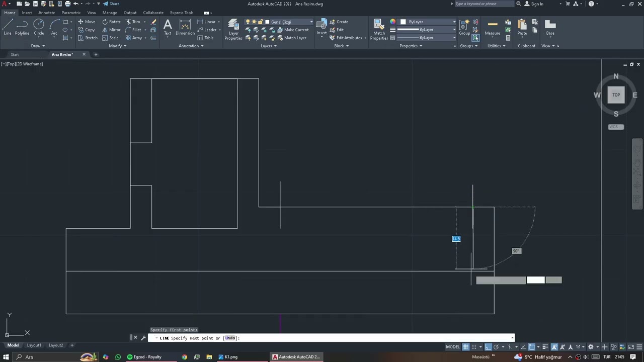
Task: Activate the Mirror command
Action: (x=111, y=30)
